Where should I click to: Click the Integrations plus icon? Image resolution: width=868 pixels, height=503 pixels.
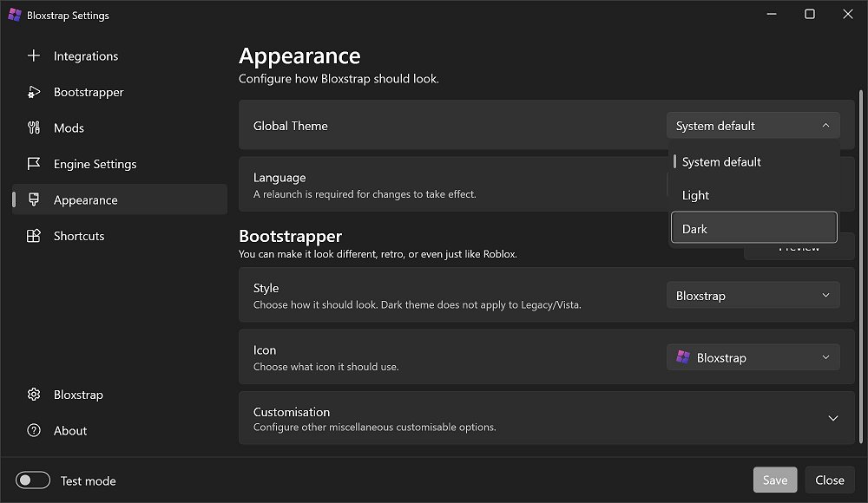[34, 56]
